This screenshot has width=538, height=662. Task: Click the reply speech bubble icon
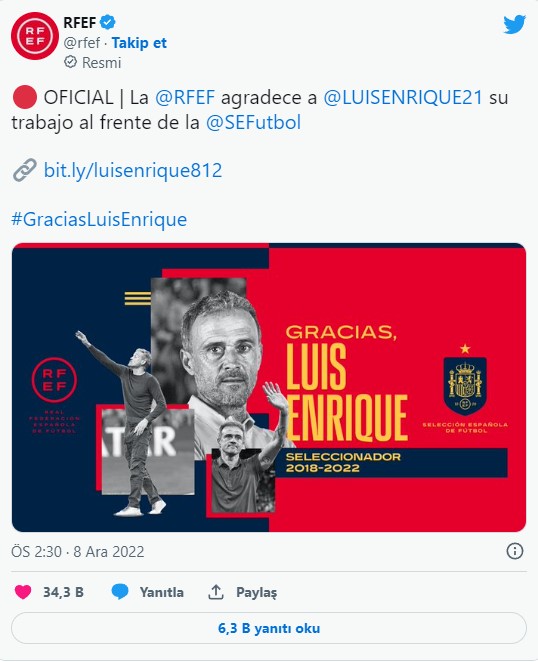click(120, 592)
